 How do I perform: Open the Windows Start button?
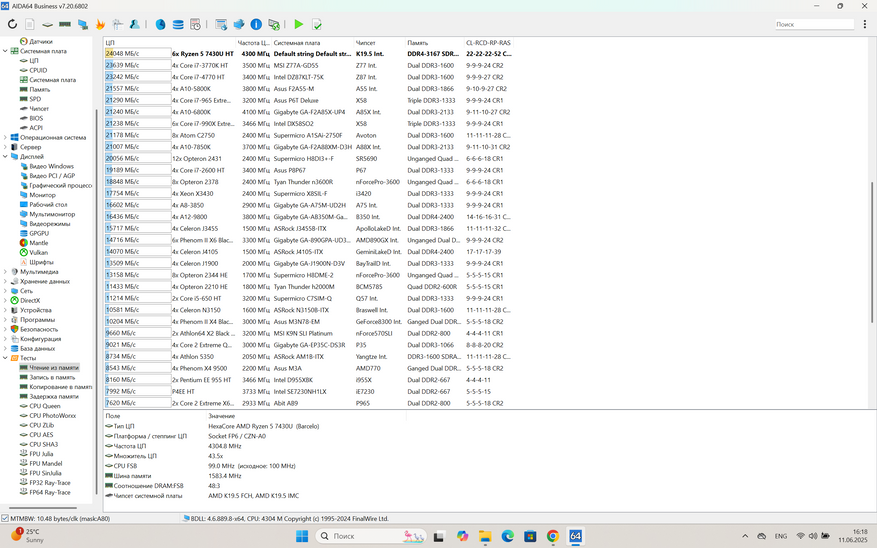301,536
